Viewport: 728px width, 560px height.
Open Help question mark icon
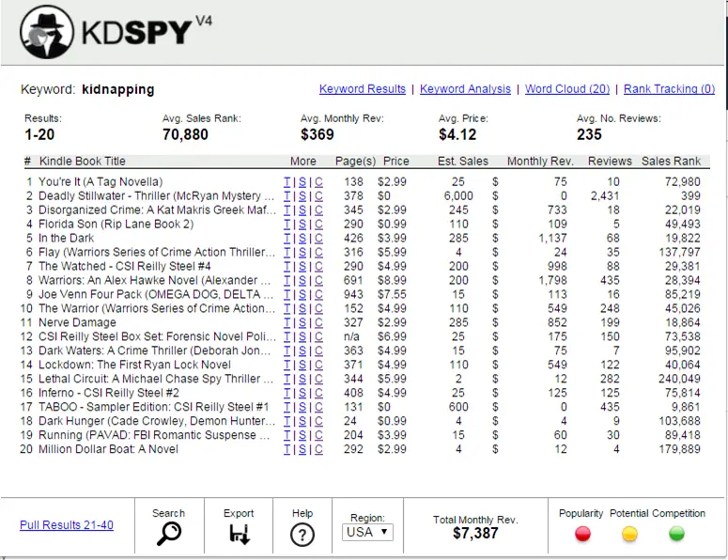click(x=302, y=535)
